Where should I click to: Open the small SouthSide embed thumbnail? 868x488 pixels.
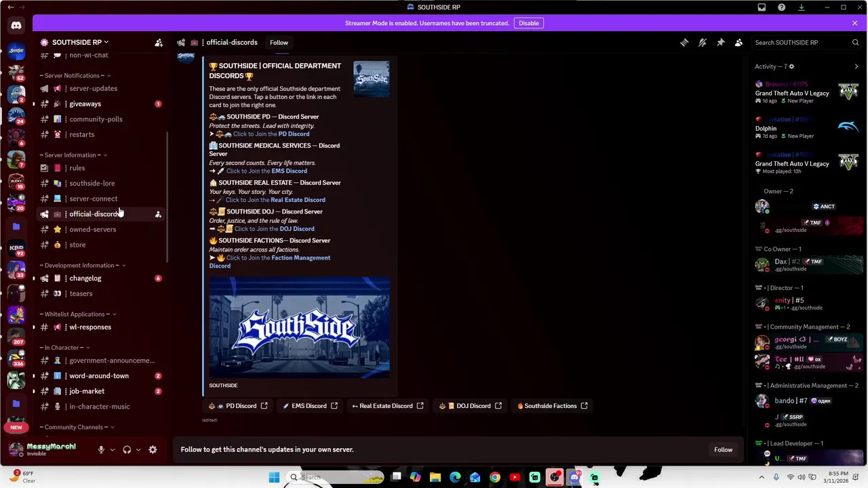tap(372, 79)
